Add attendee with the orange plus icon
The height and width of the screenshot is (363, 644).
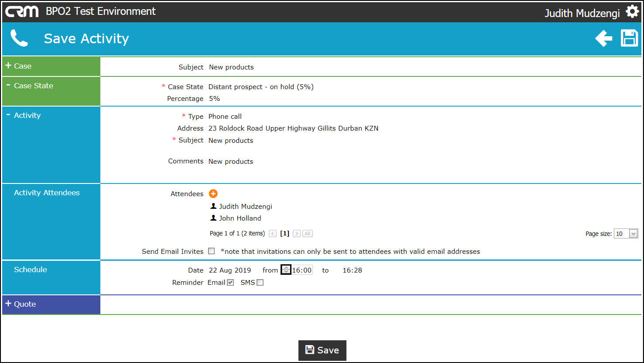213,194
